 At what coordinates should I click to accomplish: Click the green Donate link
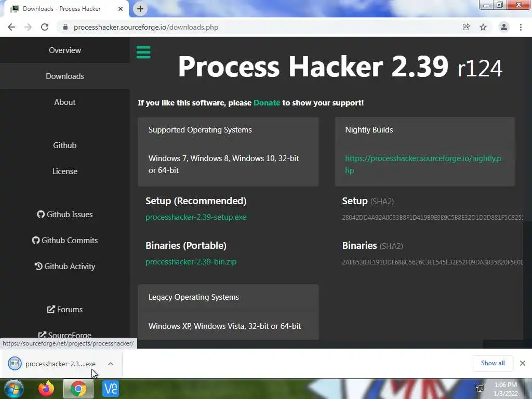click(x=267, y=103)
